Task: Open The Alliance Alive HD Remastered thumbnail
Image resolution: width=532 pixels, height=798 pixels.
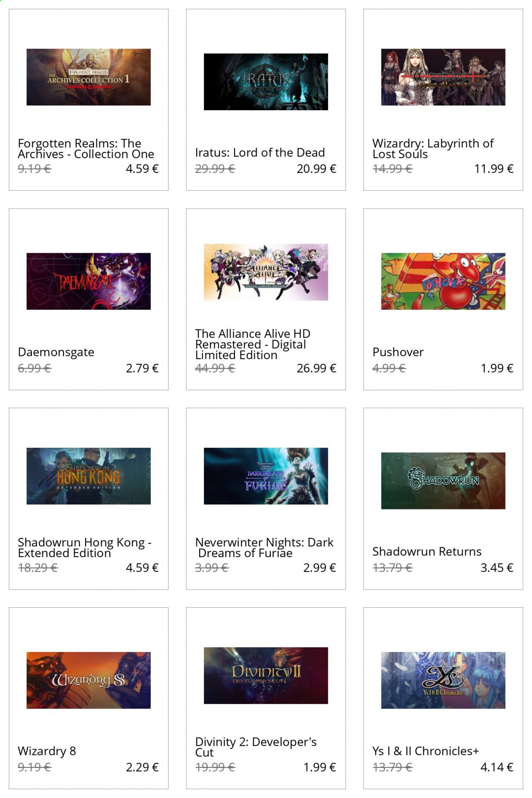Action: pos(266,272)
